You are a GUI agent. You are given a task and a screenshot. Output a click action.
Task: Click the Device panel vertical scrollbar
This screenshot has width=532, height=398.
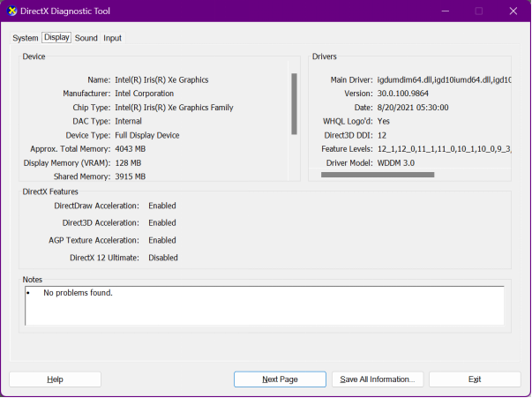294,103
